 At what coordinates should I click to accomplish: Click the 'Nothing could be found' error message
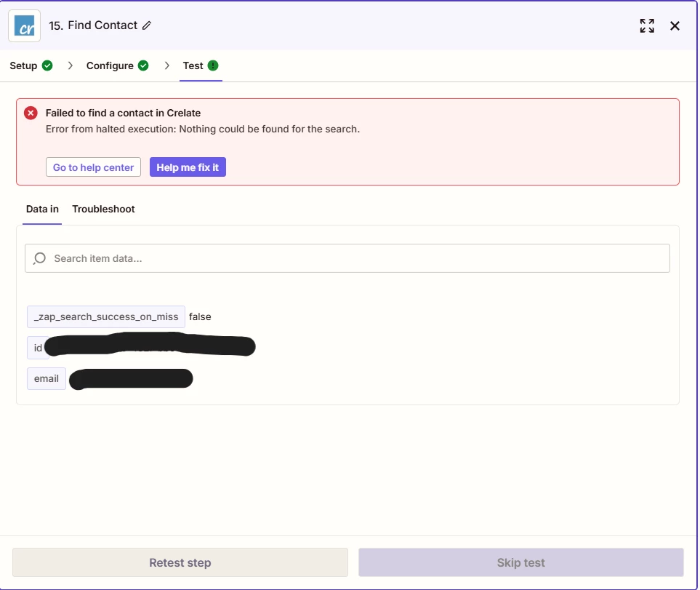pyautogui.click(x=203, y=129)
